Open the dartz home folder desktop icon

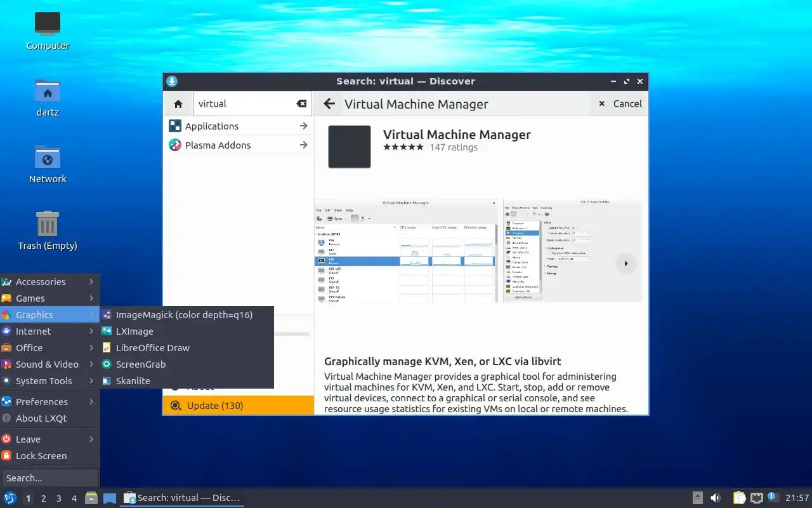(48, 97)
